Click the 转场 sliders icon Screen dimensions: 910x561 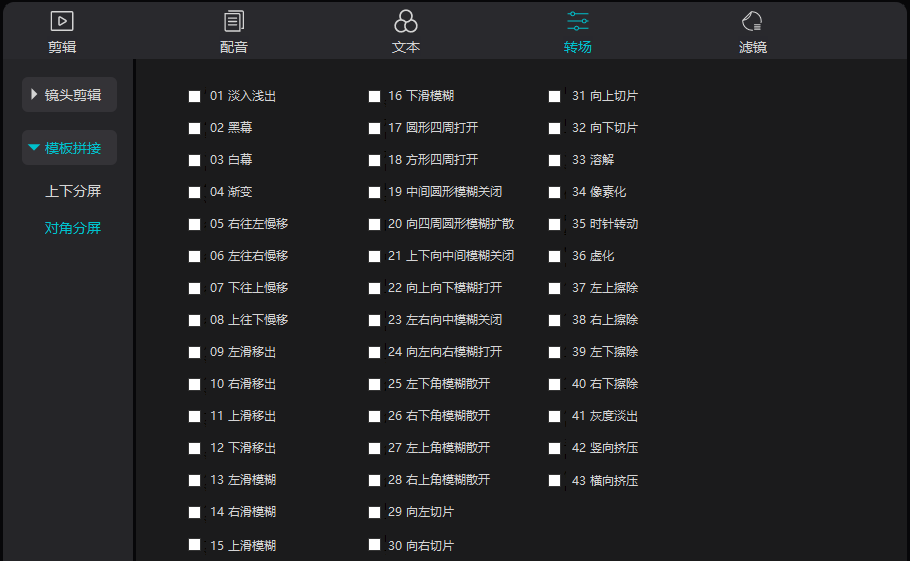coord(577,21)
